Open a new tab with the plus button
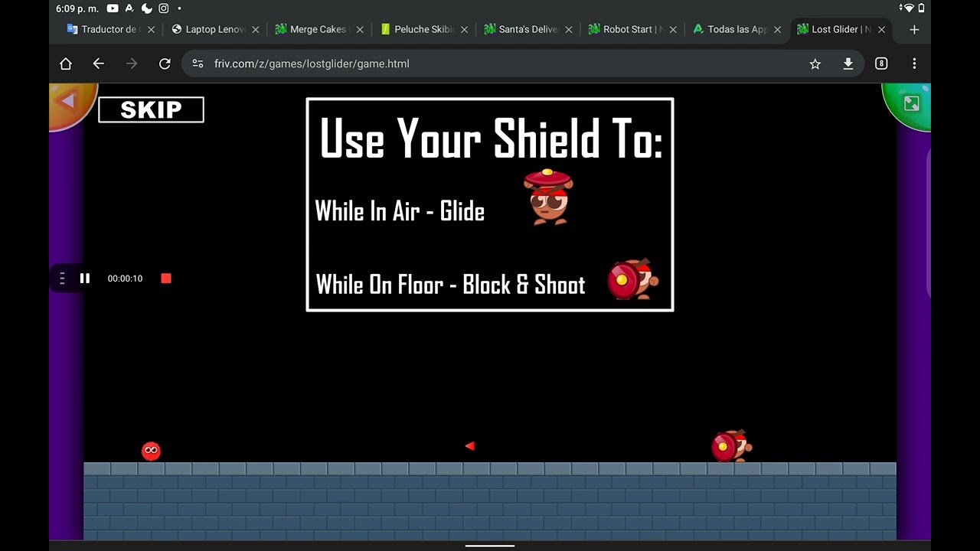 [914, 30]
